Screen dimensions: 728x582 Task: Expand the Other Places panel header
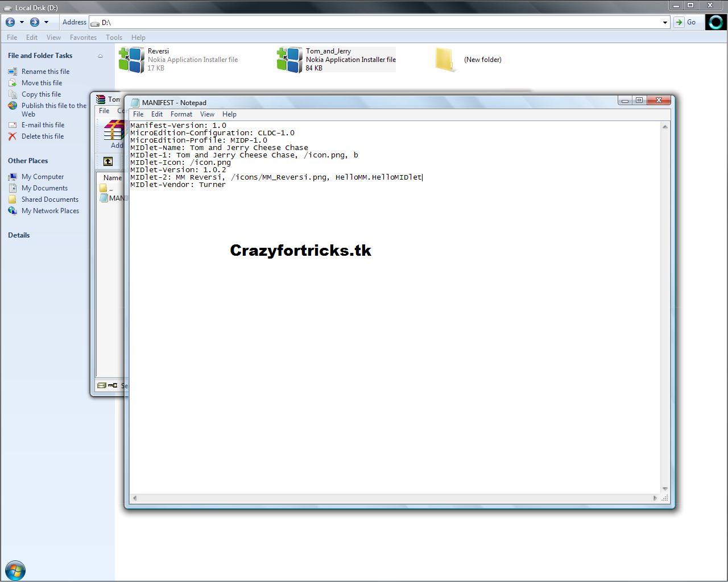pyautogui.click(x=28, y=161)
